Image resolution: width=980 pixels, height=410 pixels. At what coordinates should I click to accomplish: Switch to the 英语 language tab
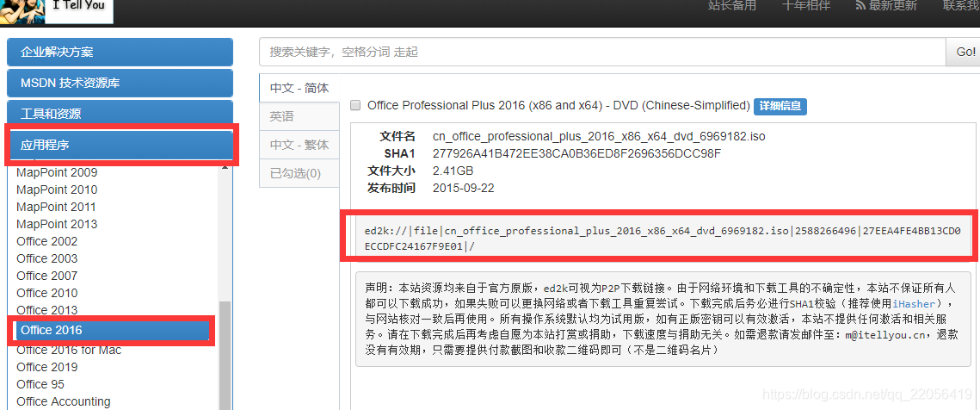pyautogui.click(x=299, y=117)
